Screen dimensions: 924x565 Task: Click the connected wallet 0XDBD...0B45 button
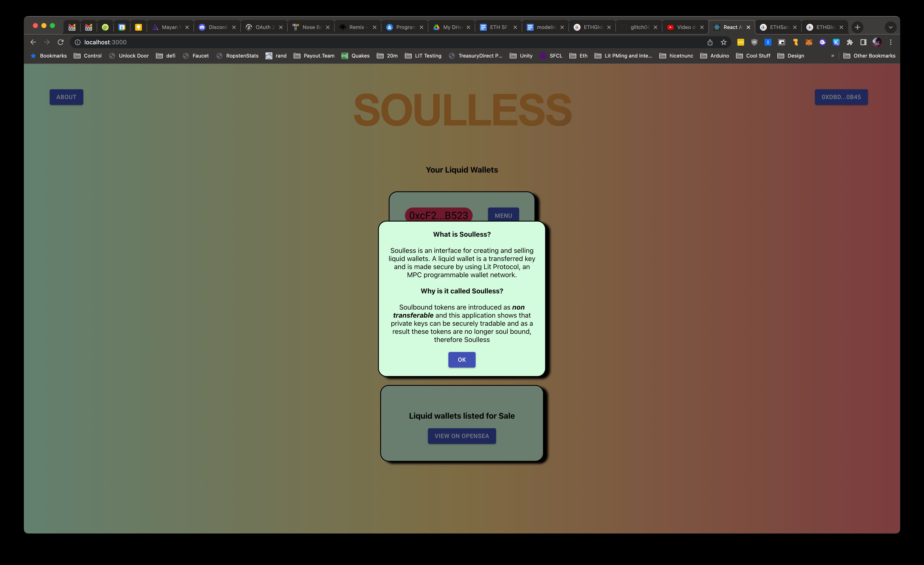click(841, 97)
